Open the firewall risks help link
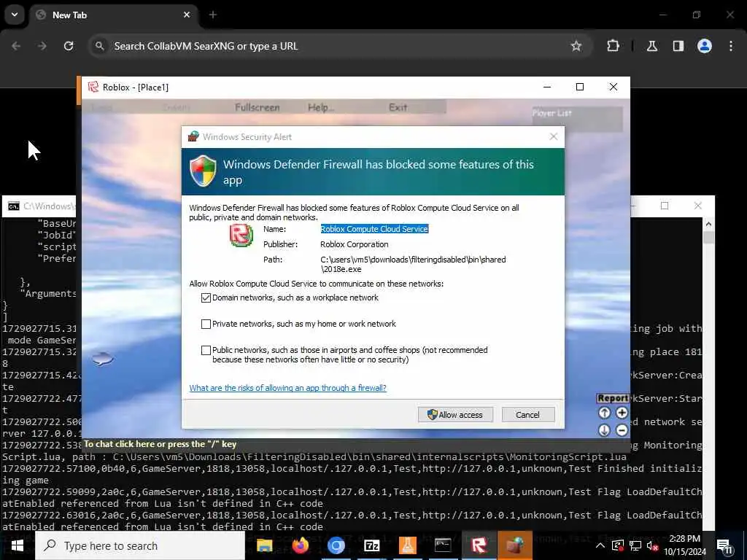Viewport: 747px width, 560px height. [287, 388]
